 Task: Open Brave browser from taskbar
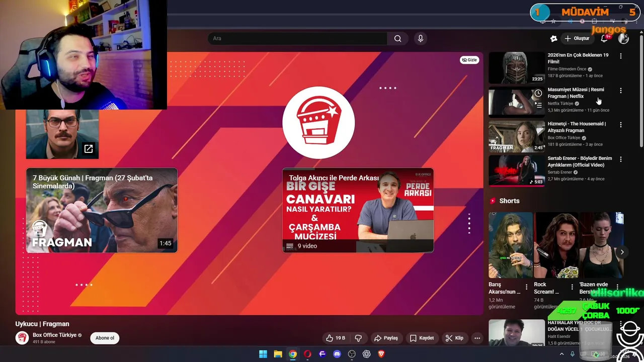point(381,354)
